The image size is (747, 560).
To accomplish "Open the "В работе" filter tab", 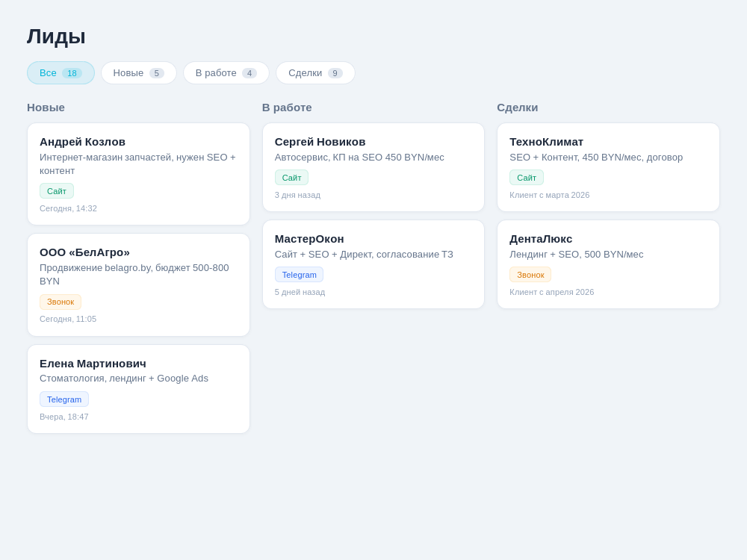I will tap(226, 73).
